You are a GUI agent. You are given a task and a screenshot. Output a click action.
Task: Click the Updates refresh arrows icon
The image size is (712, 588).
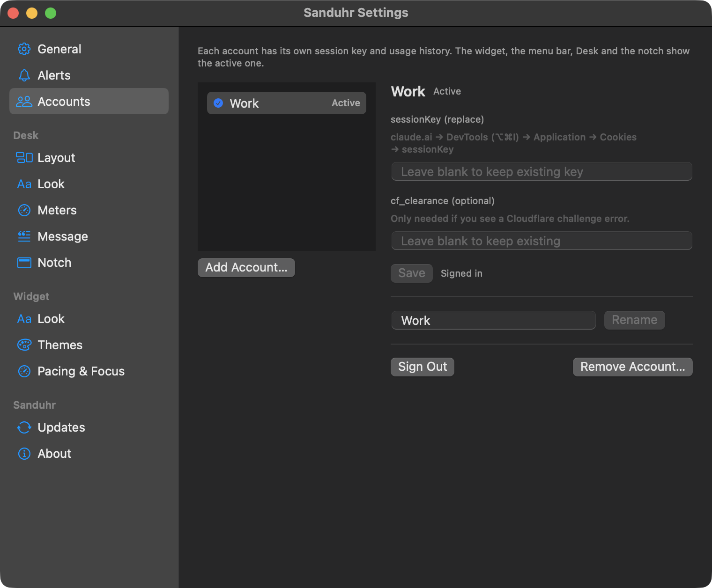coord(24,427)
